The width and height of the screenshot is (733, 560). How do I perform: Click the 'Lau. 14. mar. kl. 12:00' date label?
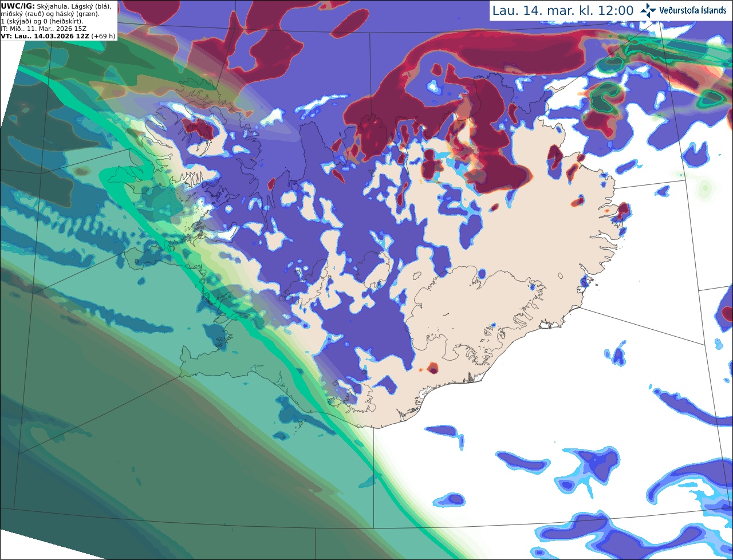[x=563, y=11]
